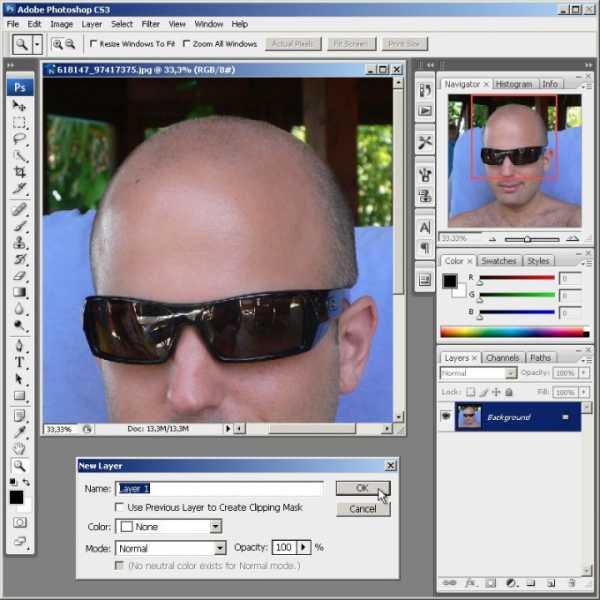Switch to the Swatches tab

499,261
